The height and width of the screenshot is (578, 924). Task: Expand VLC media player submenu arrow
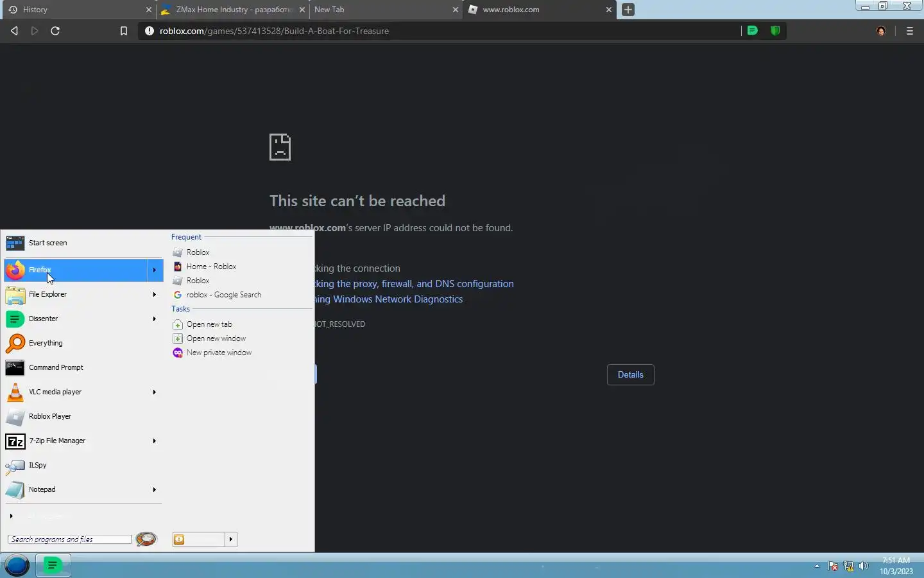(x=154, y=392)
